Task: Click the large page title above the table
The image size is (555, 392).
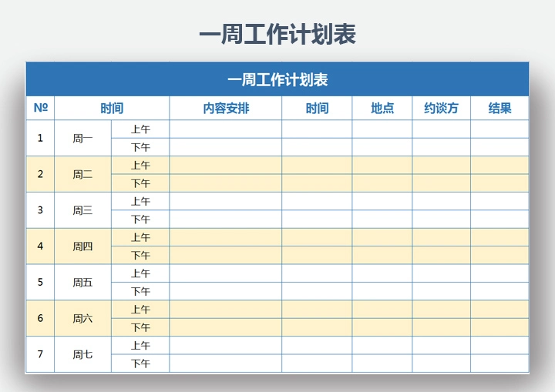Action: 277,35
